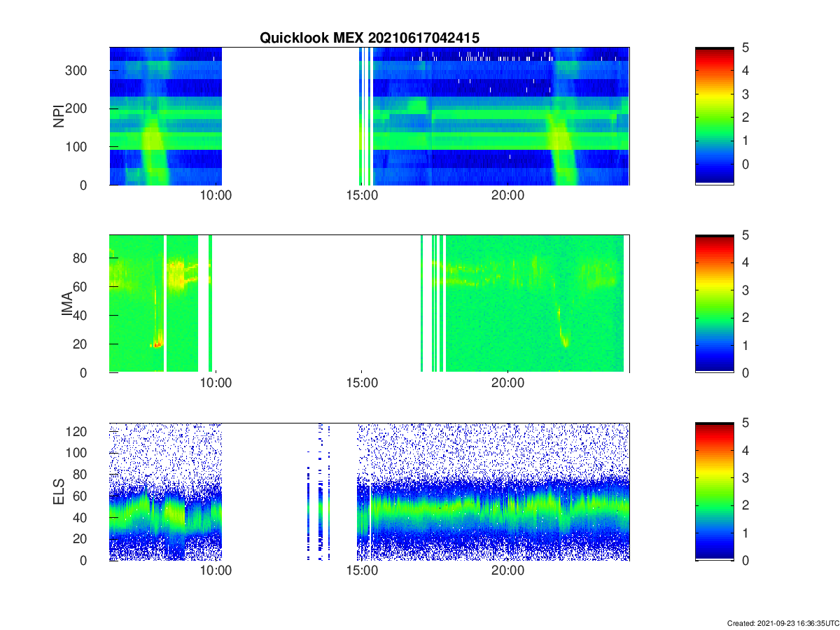The width and height of the screenshot is (840, 630).
Task: Click the NPI spectrogram panel
Action: 369,115
